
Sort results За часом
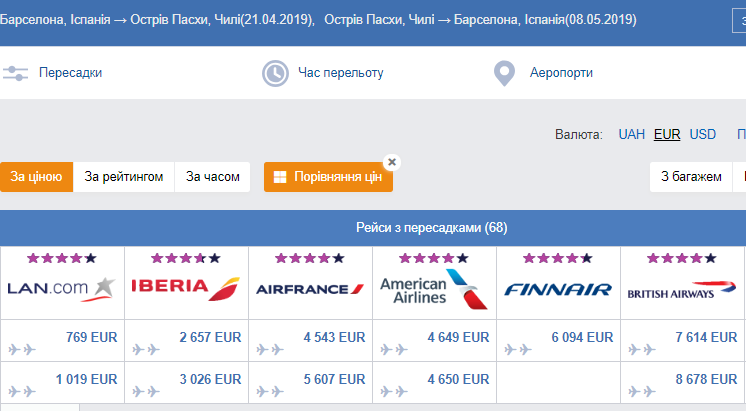pyautogui.click(x=212, y=177)
